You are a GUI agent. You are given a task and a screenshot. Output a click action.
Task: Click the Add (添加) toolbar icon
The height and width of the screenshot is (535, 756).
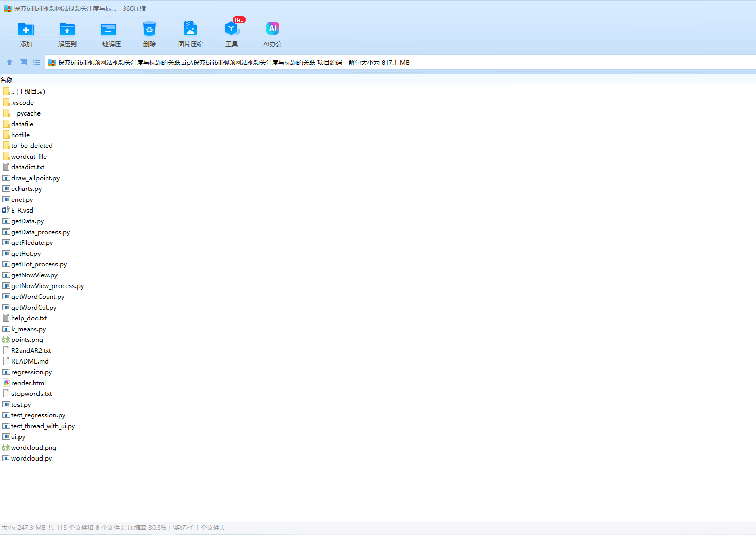pos(26,30)
